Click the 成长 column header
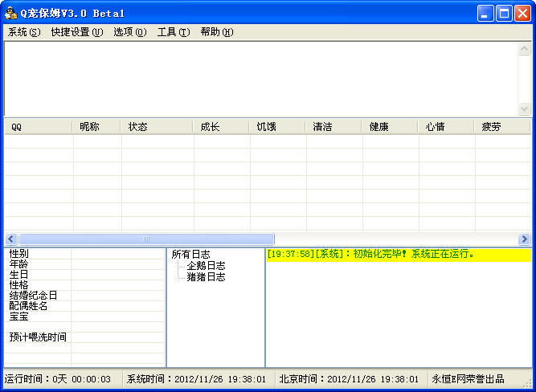The width and height of the screenshot is (536, 392). [x=221, y=127]
